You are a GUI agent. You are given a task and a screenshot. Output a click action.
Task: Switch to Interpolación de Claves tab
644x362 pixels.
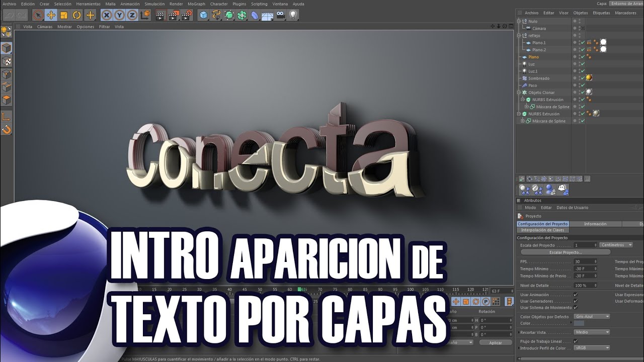(542, 230)
